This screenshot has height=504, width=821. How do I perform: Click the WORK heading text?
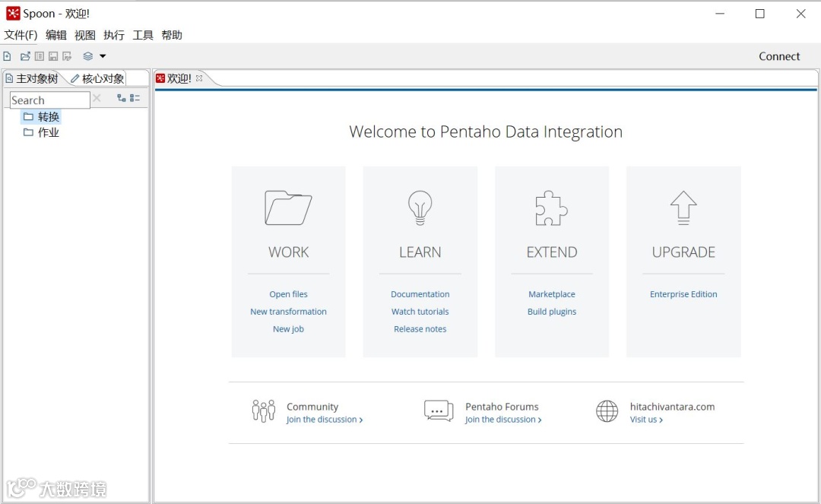pyautogui.click(x=289, y=252)
